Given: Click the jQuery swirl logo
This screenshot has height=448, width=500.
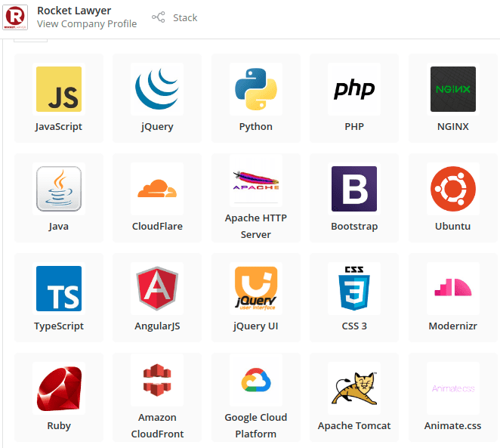Looking at the screenshot, I should [x=157, y=89].
